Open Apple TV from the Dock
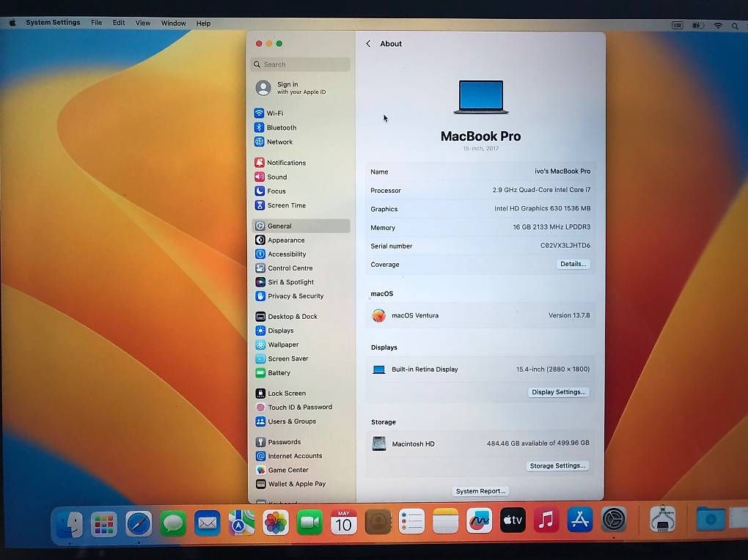Image resolution: width=748 pixels, height=560 pixels. [x=513, y=520]
